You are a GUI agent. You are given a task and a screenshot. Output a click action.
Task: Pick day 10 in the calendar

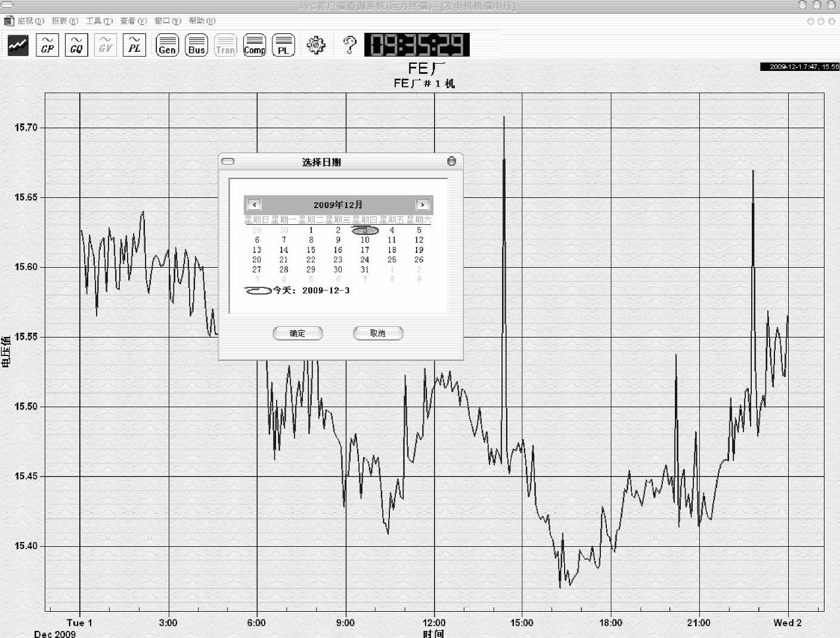(365, 240)
